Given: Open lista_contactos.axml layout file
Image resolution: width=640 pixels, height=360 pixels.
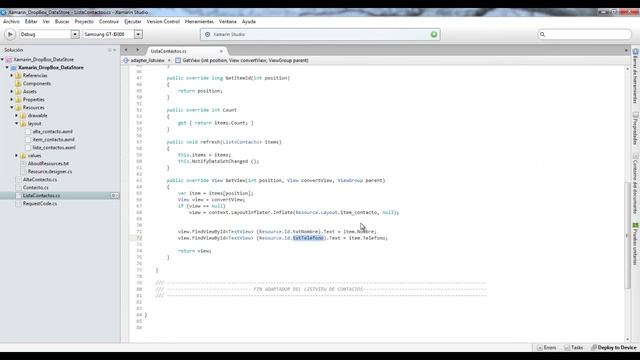Looking at the screenshot, I should (x=54, y=147).
